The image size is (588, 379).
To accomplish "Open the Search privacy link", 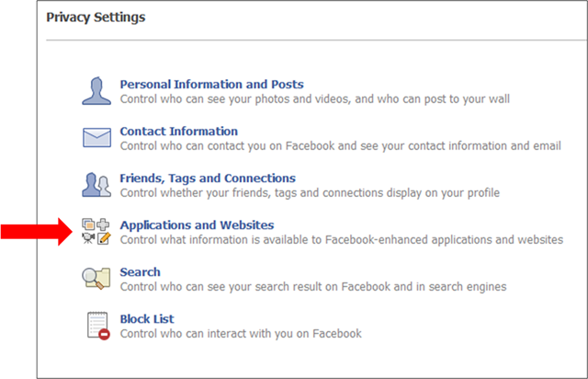I will (x=140, y=272).
